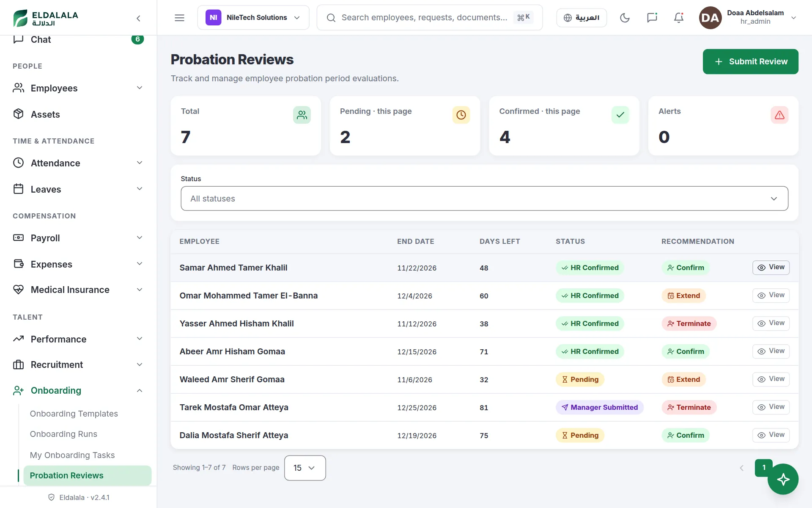Click the Eldalala logo in sidebar

coord(45,18)
